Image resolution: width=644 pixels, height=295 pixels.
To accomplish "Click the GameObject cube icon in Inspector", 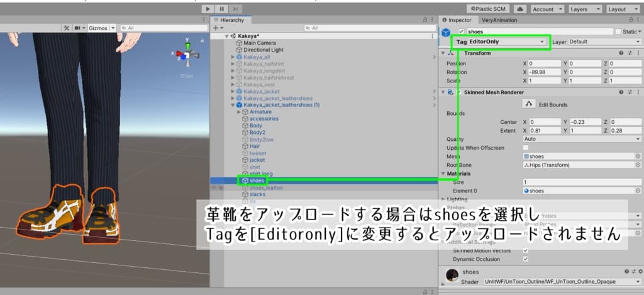I will [x=446, y=33].
